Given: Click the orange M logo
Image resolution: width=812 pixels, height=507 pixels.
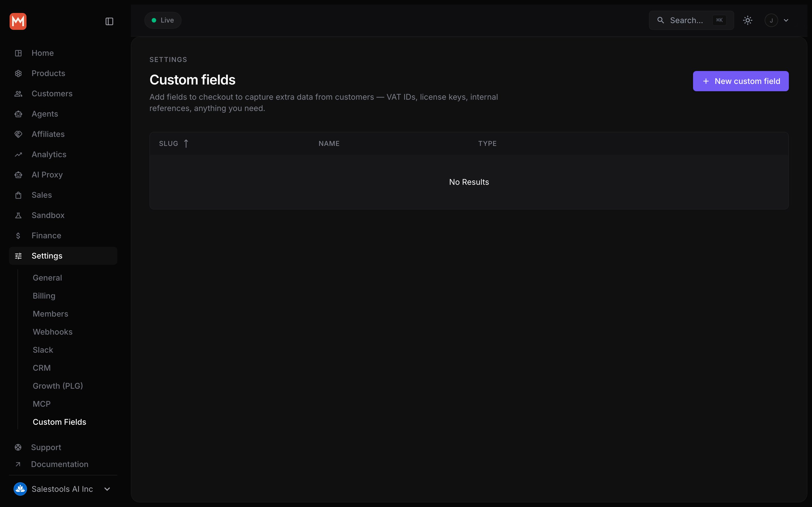Looking at the screenshot, I should 18,21.
